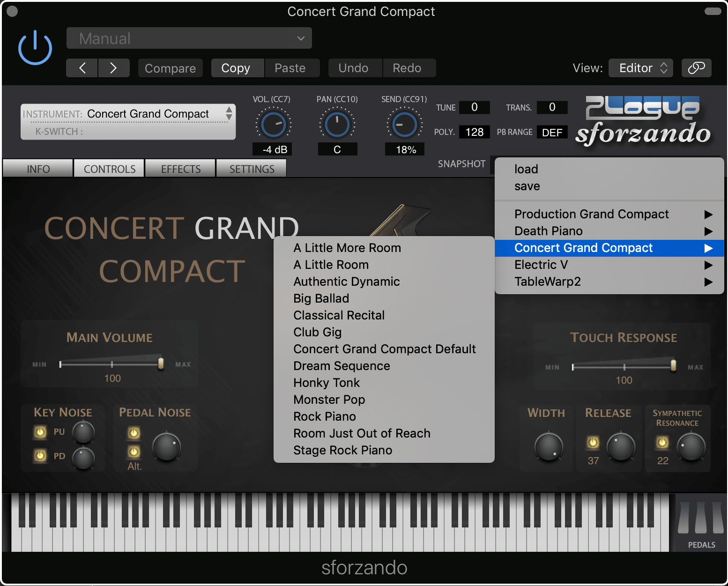728x586 pixels.
Task: Click the Plogue sforzando logo
Action: tap(643, 120)
